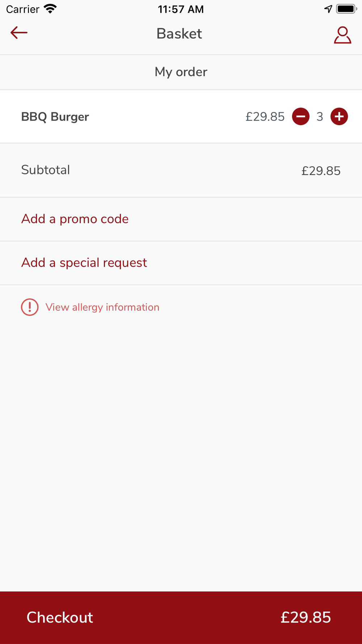Tap the BBQ Burger quantity number 3
Viewport: 362px width, 644px height.
[320, 117]
